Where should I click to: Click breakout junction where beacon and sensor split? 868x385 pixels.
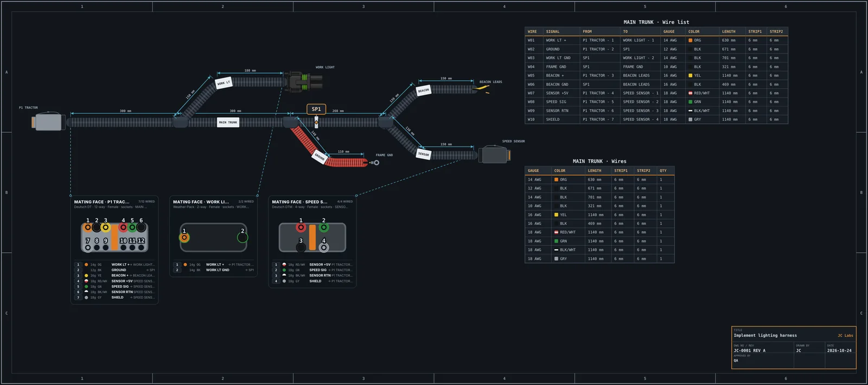[386, 123]
